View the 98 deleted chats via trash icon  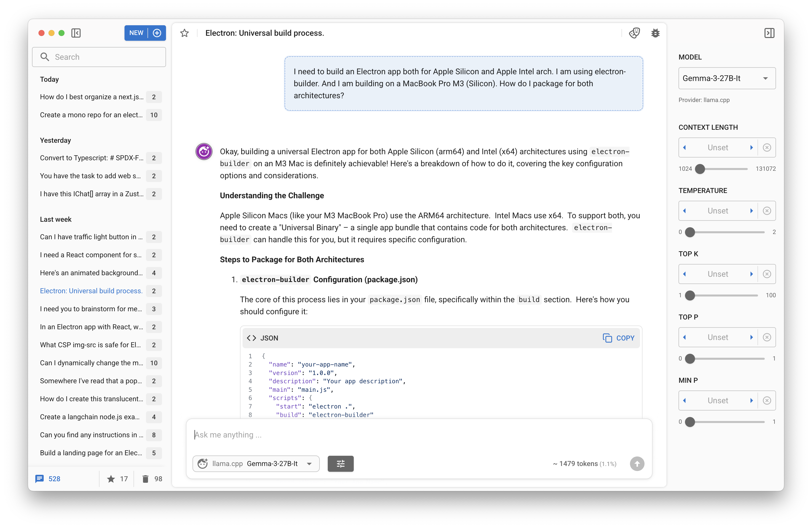point(146,478)
